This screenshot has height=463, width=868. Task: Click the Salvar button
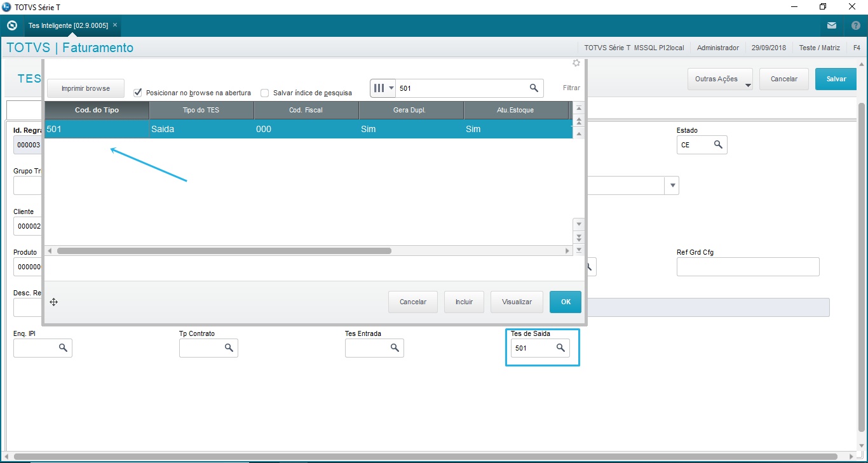[x=836, y=79]
